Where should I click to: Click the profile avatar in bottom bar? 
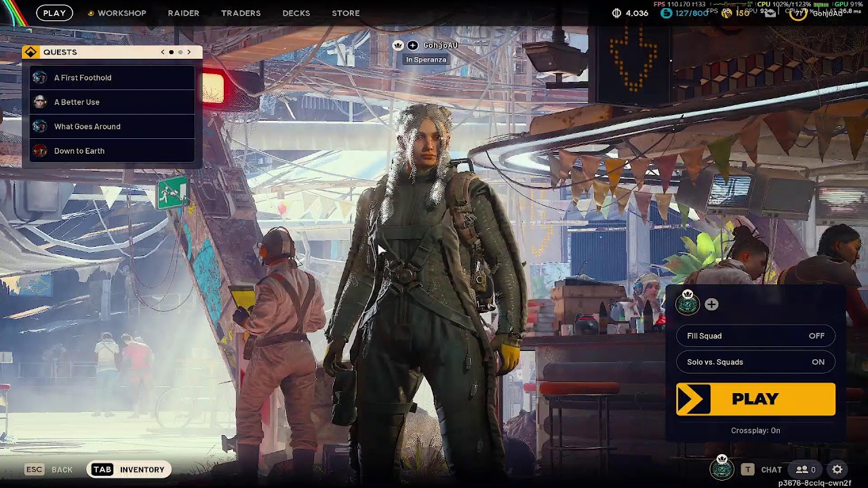pos(722,468)
